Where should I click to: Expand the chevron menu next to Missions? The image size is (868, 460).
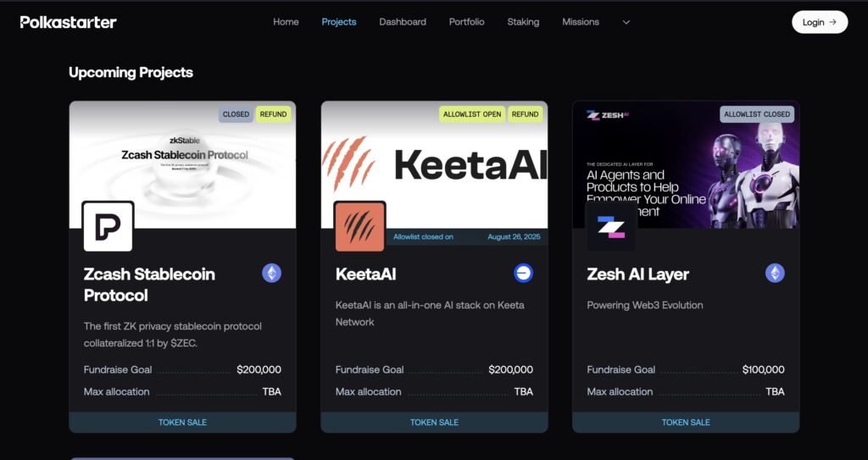click(626, 22)
